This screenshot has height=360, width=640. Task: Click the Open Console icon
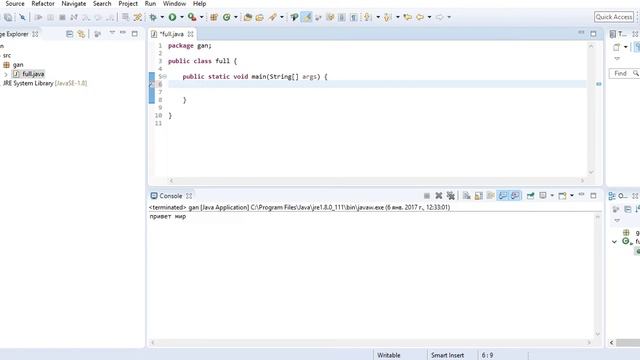pos(562,196)
